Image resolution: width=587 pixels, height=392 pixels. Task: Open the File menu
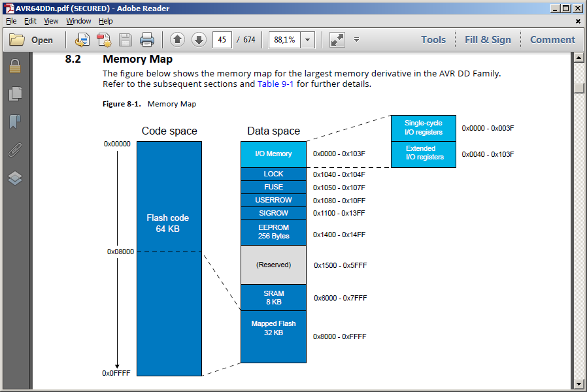[x=11, y=21]
